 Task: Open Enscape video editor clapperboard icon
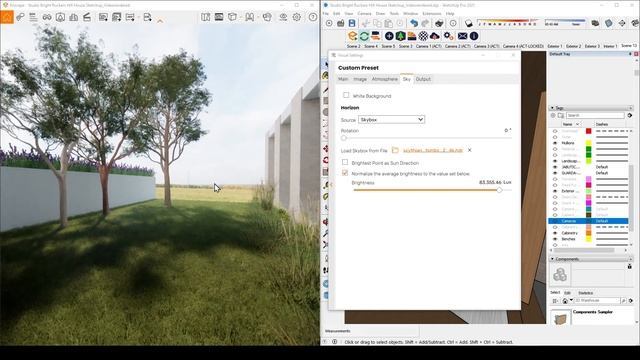pos(87,17)
